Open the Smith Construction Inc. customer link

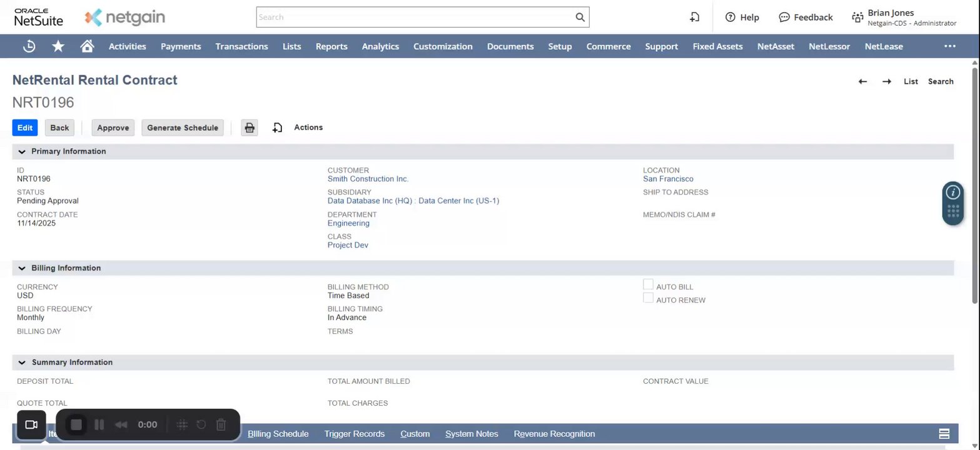point(368,179)
